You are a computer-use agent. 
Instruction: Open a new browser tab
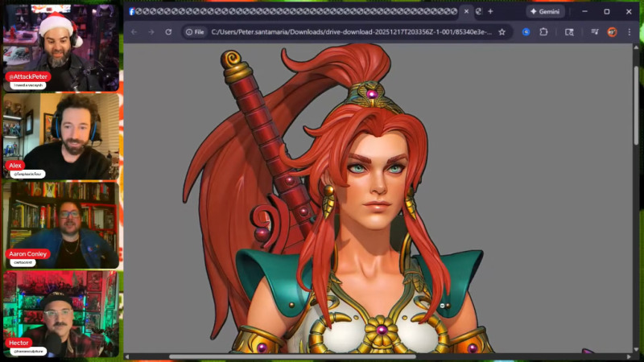(490, 11)
